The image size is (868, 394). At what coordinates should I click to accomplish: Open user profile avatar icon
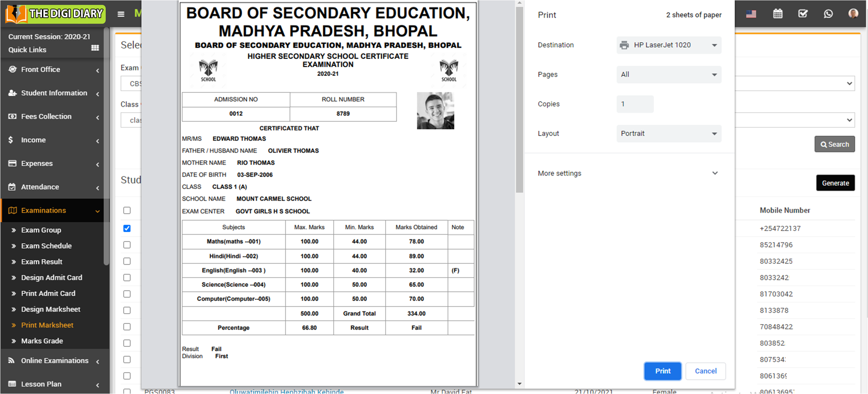[x=853, y=14]
